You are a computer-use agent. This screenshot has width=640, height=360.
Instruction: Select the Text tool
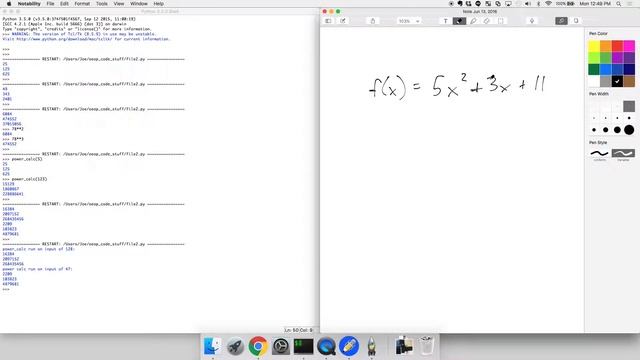pyautogui.click(x=445, y=21)
